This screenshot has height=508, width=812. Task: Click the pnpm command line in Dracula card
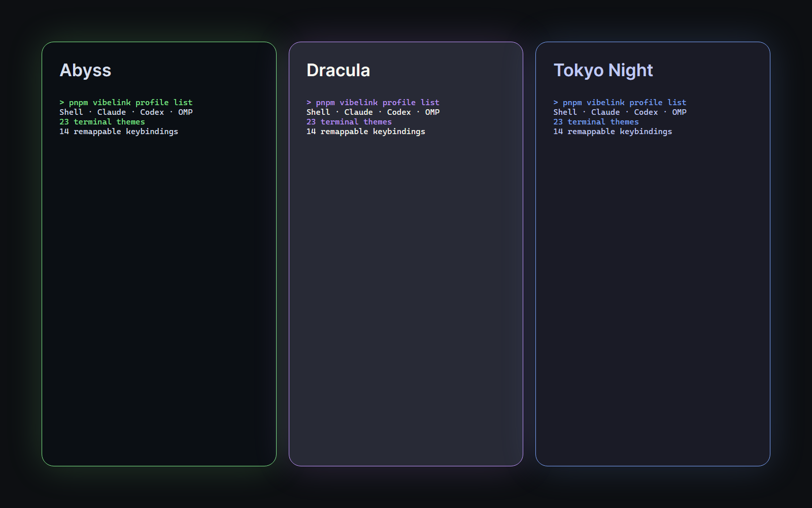pyautogui.click(x=373, y=103)
